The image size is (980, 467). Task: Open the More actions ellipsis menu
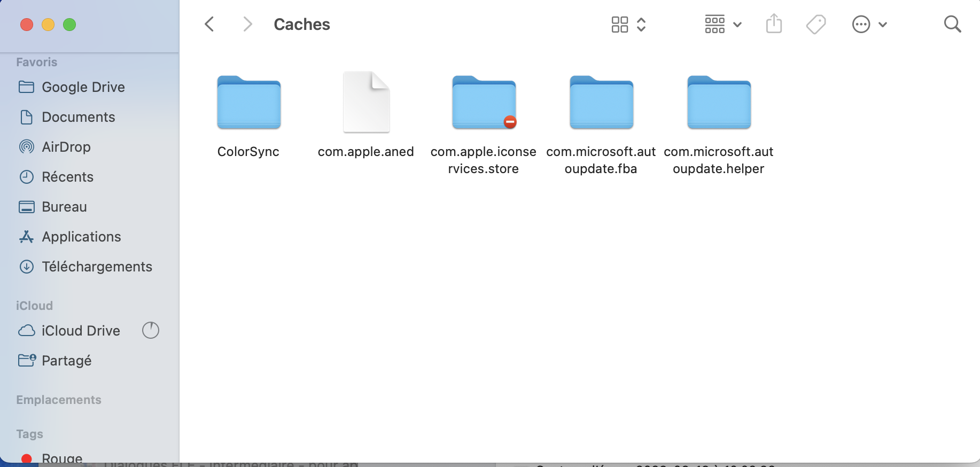tap(869, 25)
